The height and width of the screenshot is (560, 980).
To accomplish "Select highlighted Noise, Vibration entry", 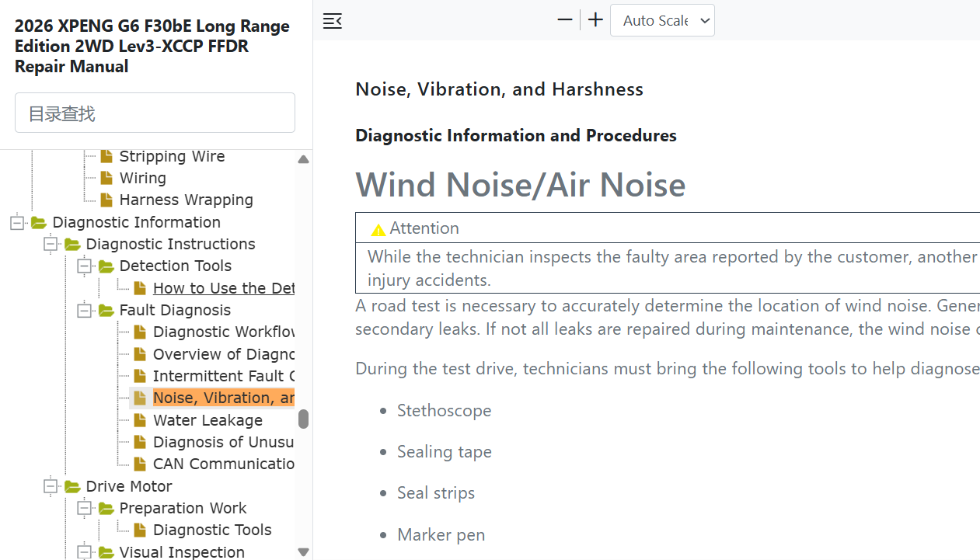I will 223,398.
